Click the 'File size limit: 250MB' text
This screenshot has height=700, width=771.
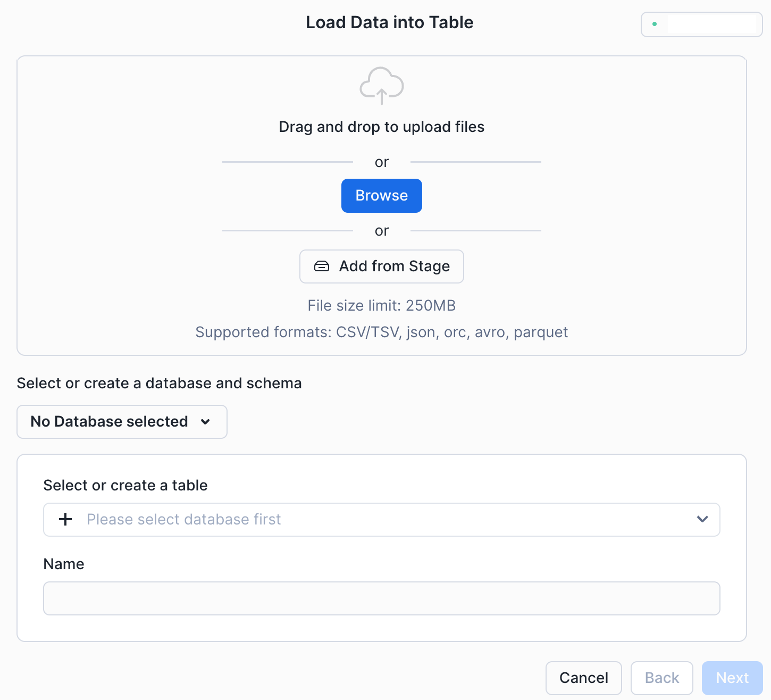tap(382, 306)
